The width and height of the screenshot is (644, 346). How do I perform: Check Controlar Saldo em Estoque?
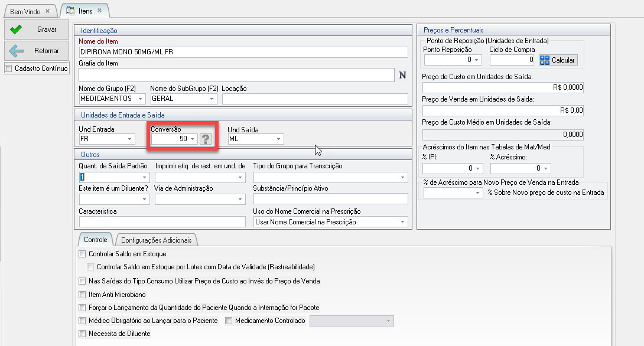click(82, 254)
